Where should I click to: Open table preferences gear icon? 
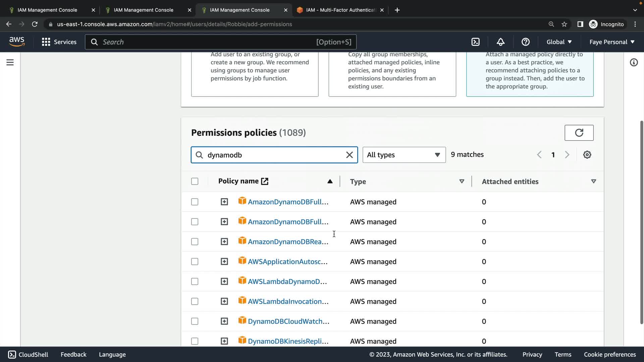click(587, 155)
